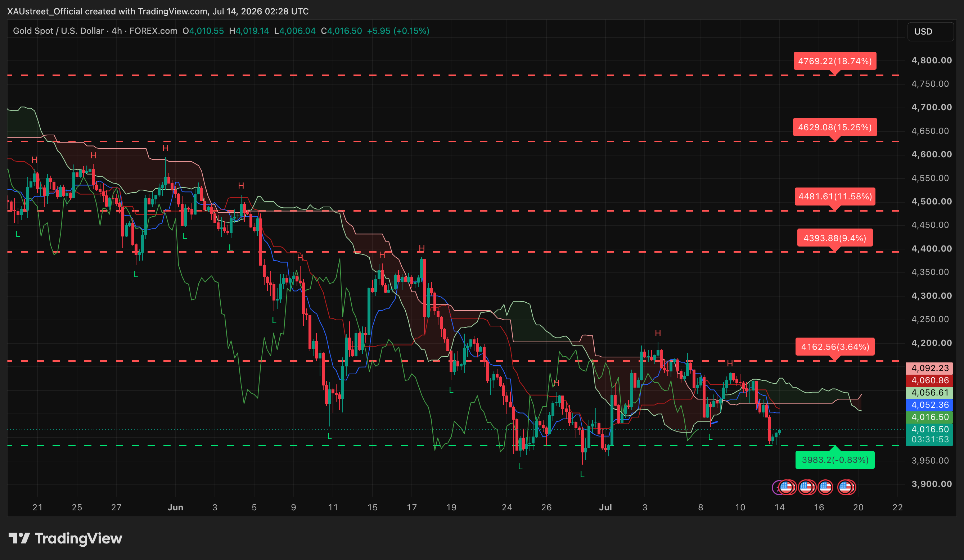964x560 pixels.
Task: Click the 21 date label on time axis
Action: click(37, 507)
